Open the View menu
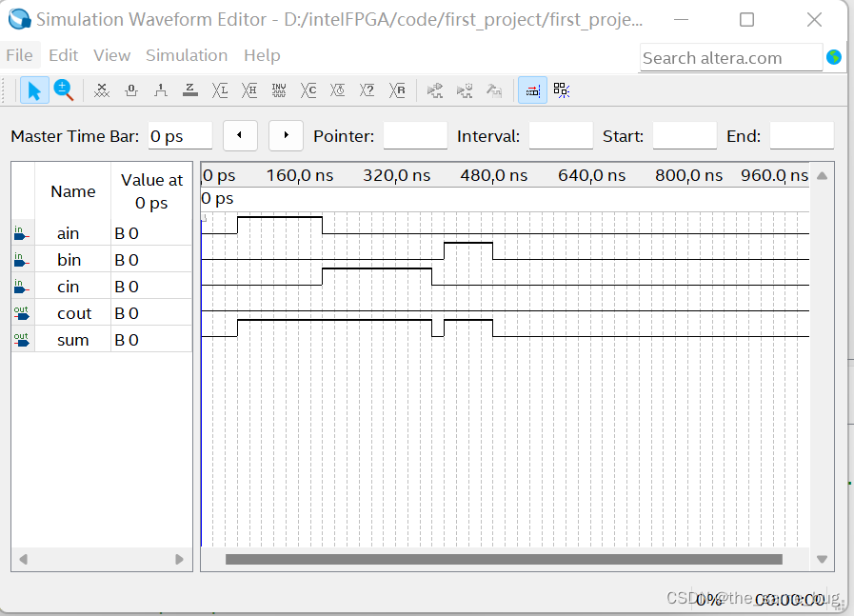The height and width of the screenshot is (616, 854). pyautogui.click(x=111, y=55)
